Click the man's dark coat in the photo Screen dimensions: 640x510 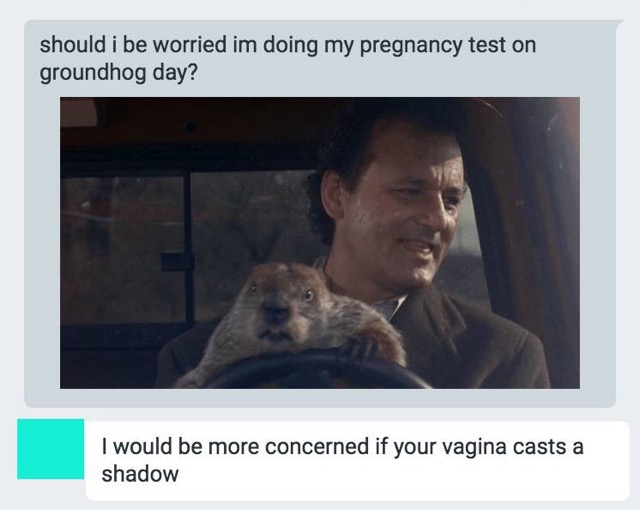coord(469,347)
